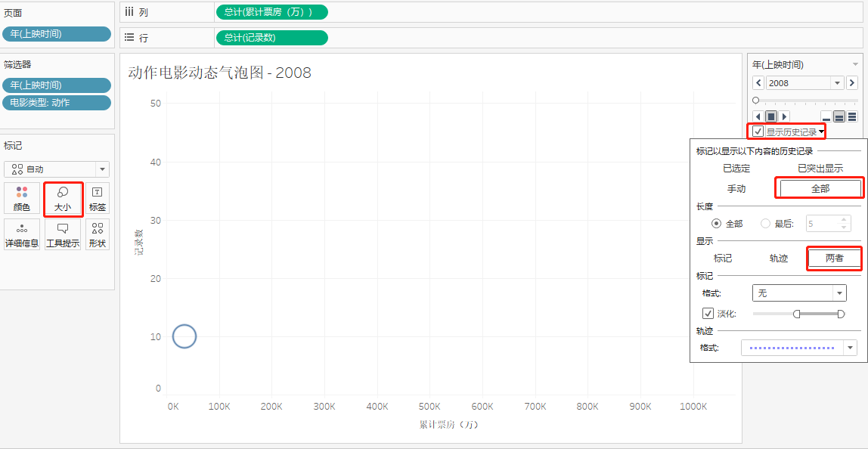Open the Label marks card

point(98,200)
